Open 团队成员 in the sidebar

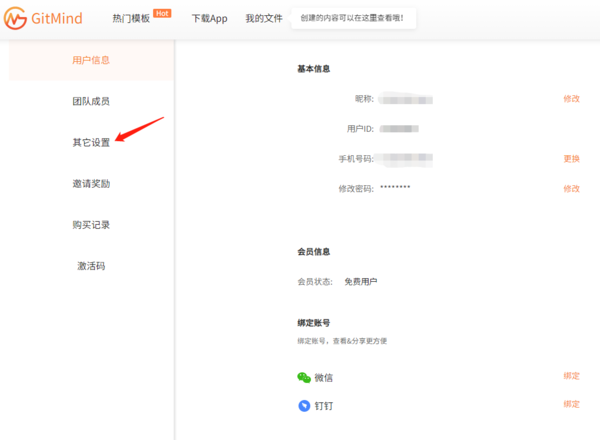(x=91, y=101)
